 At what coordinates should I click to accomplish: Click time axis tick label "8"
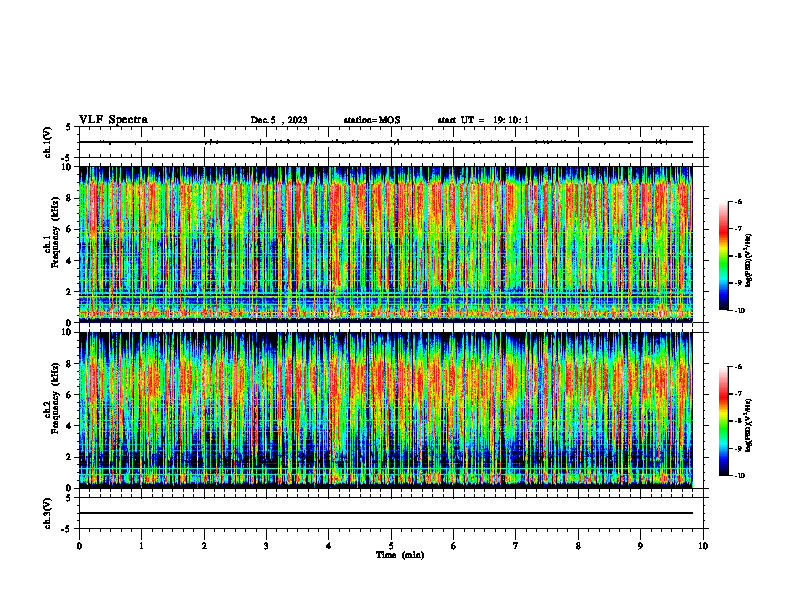(578, 546)
